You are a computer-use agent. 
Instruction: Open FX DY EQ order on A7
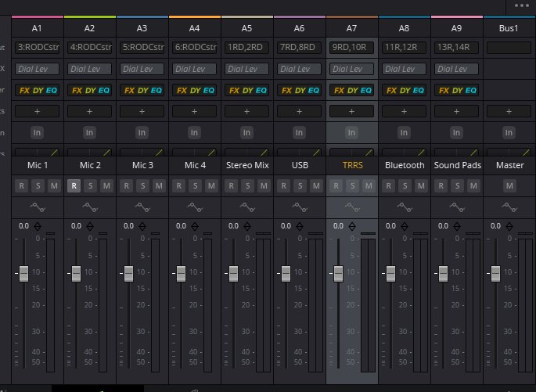[x=352, y=91]
